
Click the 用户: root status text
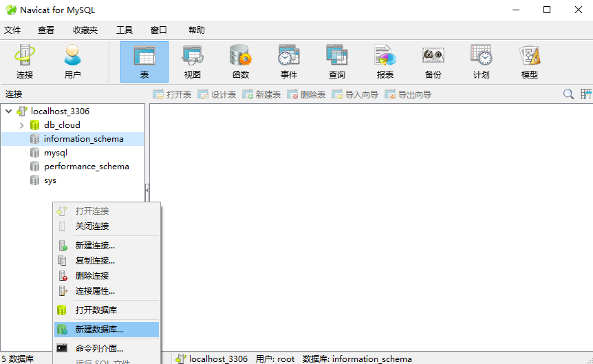275,358
